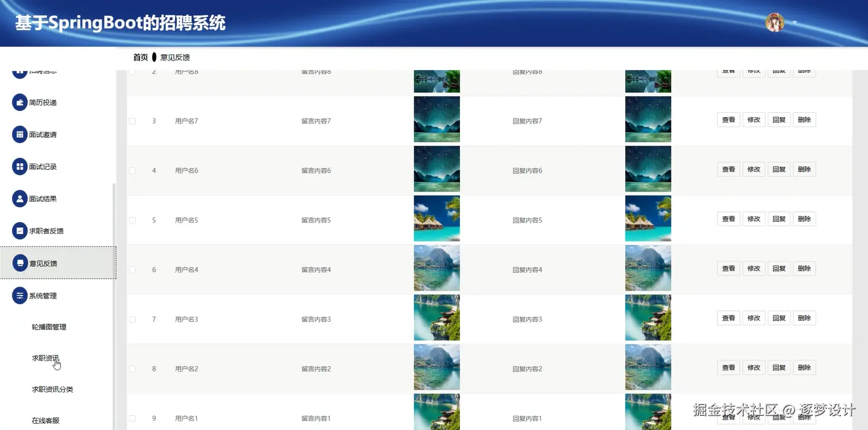Open 轮播图管理 from the sidebar submenu
This screenshot has width=868, height=430.
[x=51, y=327]
